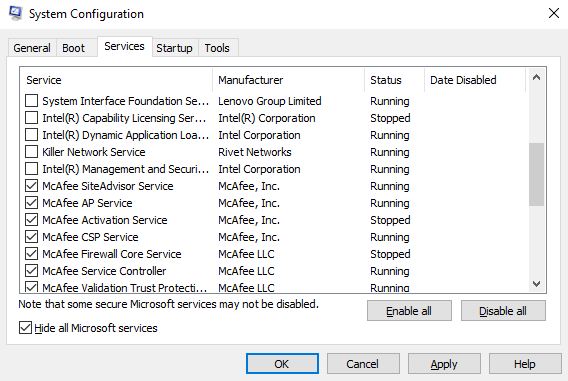Open Help for System Configuration

pyautogui.click(x=525, y=364)
